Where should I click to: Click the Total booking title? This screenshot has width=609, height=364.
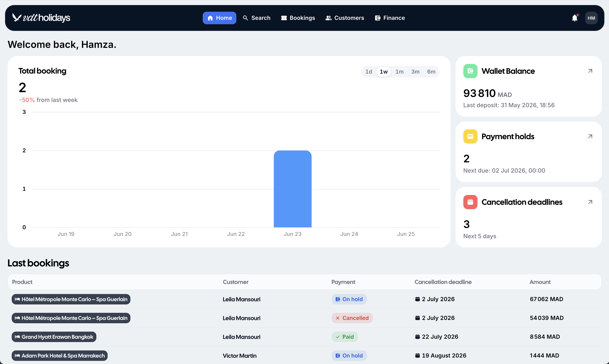point(42,71)
